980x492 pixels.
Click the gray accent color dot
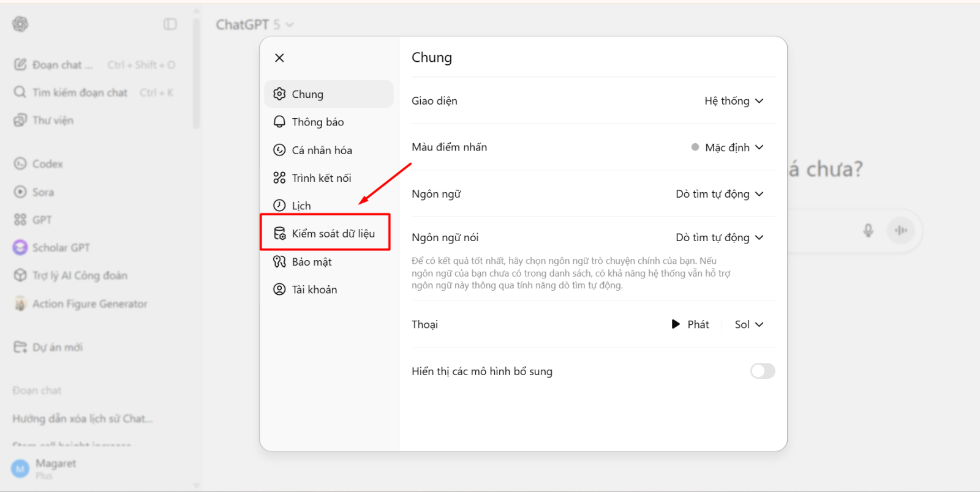tap(695, 147)
